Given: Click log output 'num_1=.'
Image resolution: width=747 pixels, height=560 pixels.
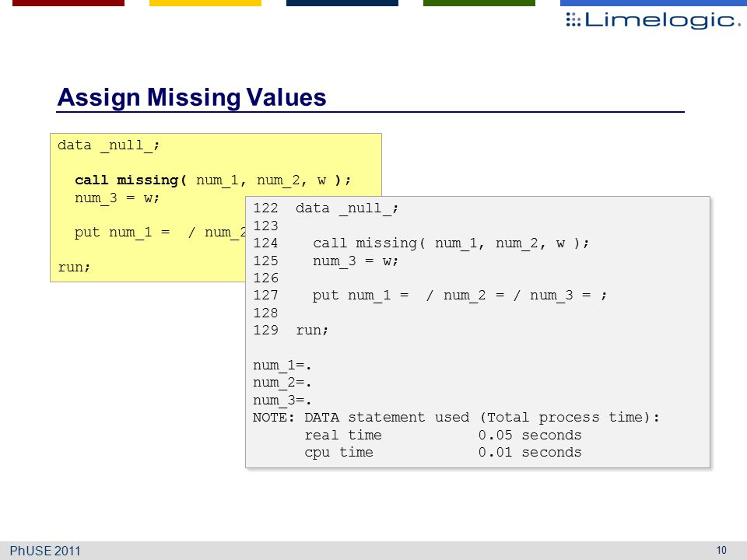Looking at the screenshot, I should pos(282,366).
